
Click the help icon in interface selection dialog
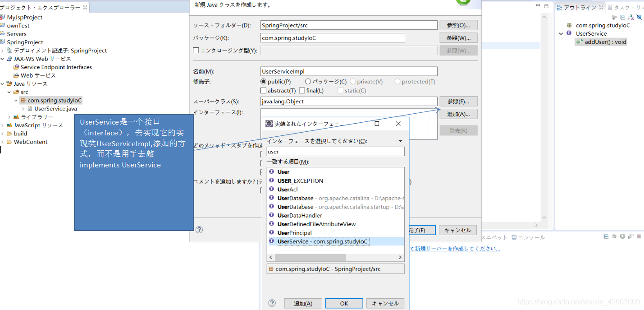click(272, 303)
